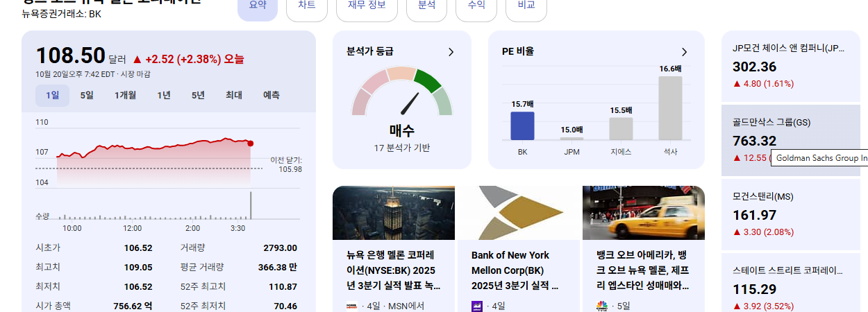Click the 17 분석가 기반 text
Image resolution: width=868 pixels, height=312 pixels.
tap(401, 148)
